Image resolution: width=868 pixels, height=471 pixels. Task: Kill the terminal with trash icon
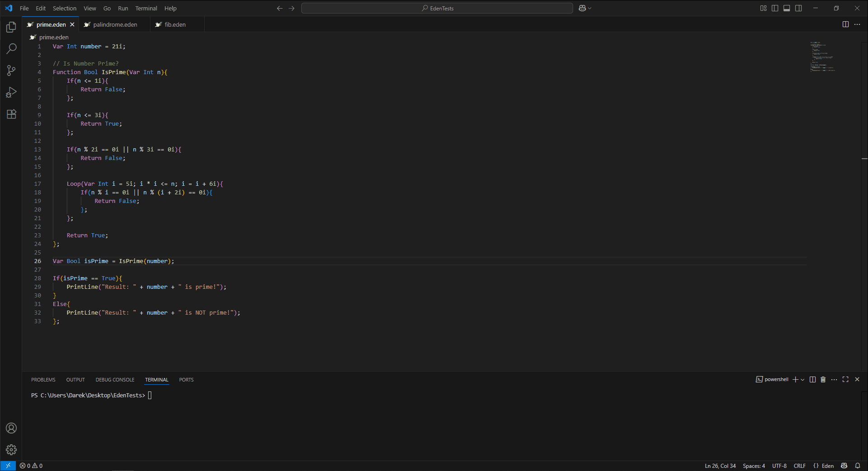tap(823, 380)
